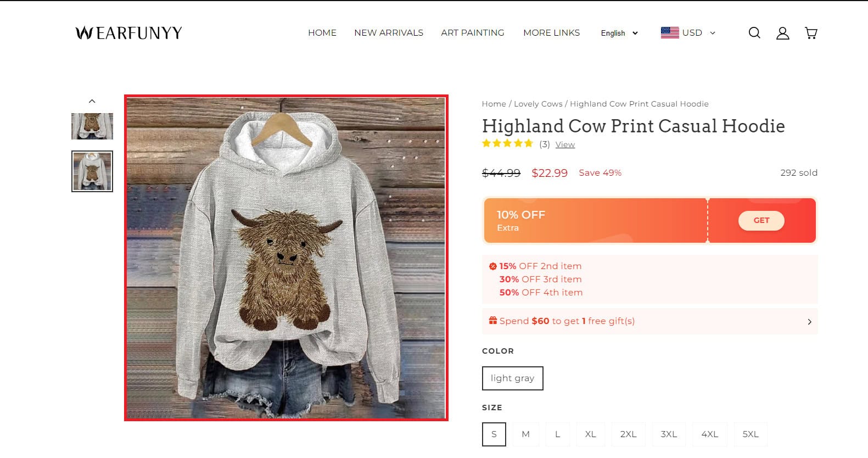
Task: Click the gift icon beside Spend $60
Action: coord(492,320)
